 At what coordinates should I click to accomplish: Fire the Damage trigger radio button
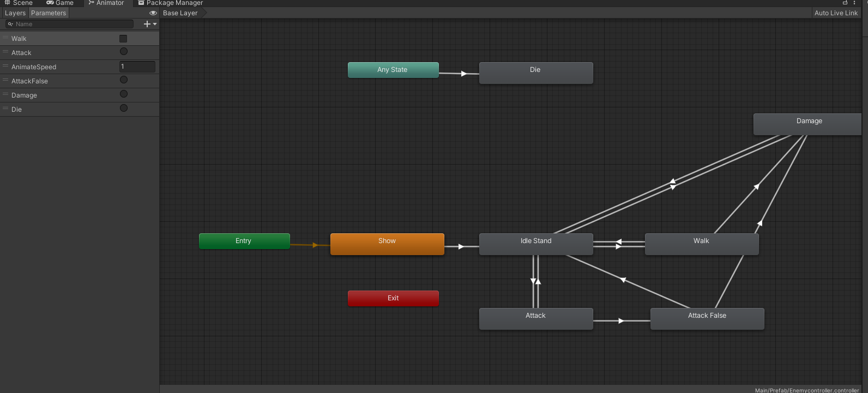pyautogui.click(x=124, y=94)
